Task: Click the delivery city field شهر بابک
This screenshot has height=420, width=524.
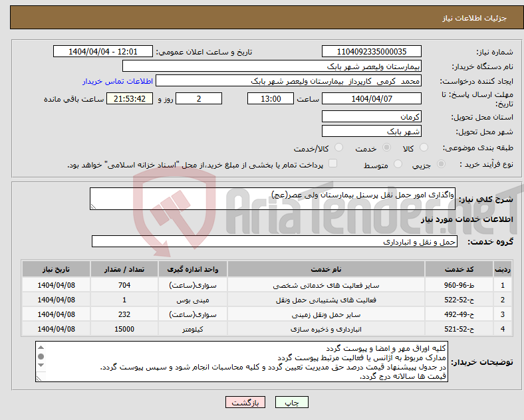Action: click(371, 131)
